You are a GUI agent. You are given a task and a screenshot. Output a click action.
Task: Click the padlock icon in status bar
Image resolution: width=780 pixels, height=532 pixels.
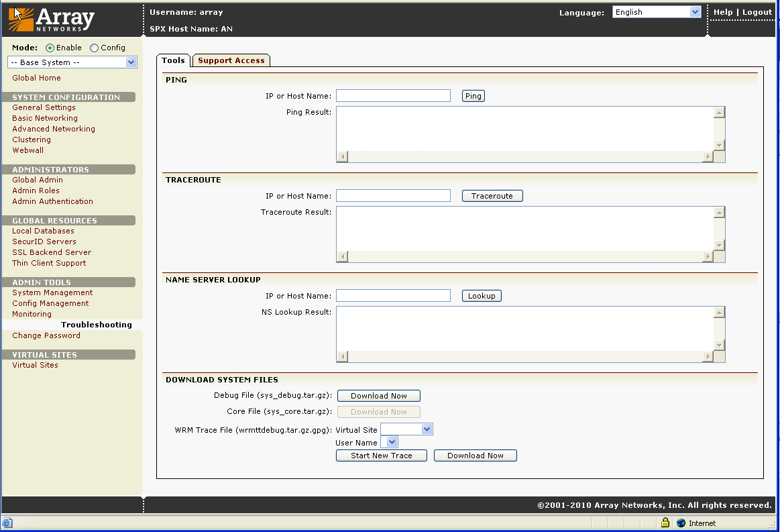[x=665, y=523]
